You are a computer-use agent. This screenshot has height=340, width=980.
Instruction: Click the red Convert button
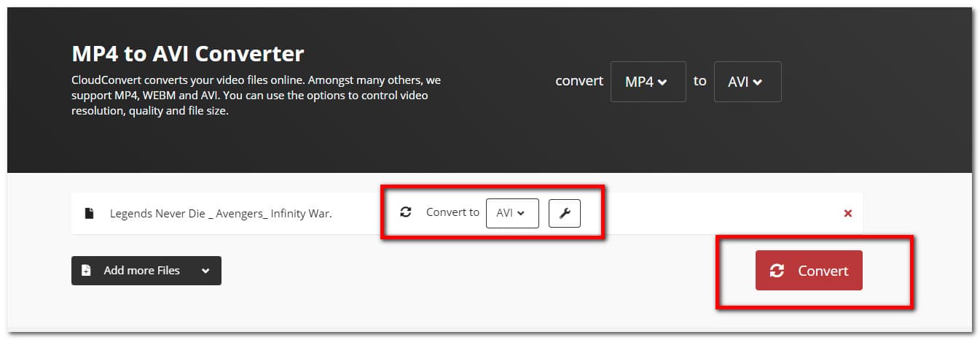click(809, 271)
